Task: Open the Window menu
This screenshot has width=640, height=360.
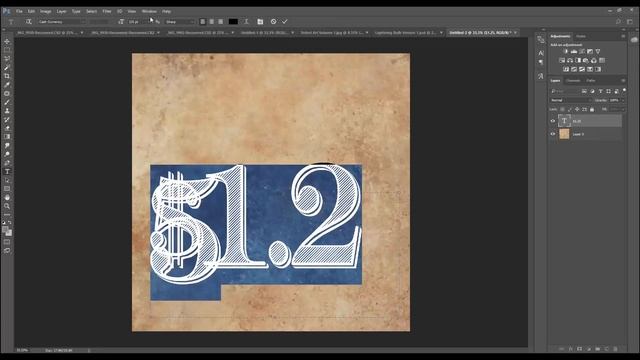Action: [149, 11]
